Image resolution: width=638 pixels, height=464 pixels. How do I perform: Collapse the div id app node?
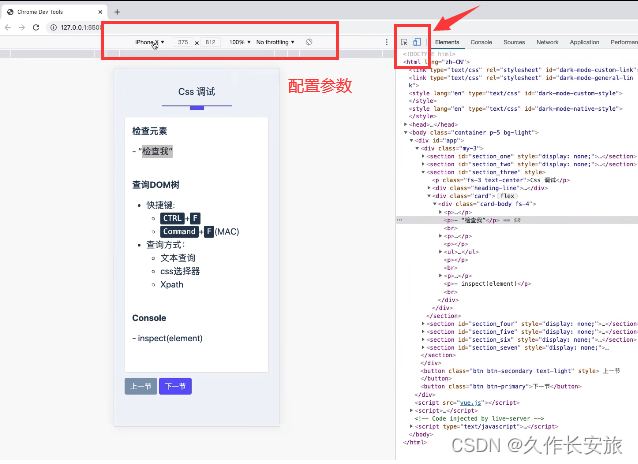pos(411,140)
